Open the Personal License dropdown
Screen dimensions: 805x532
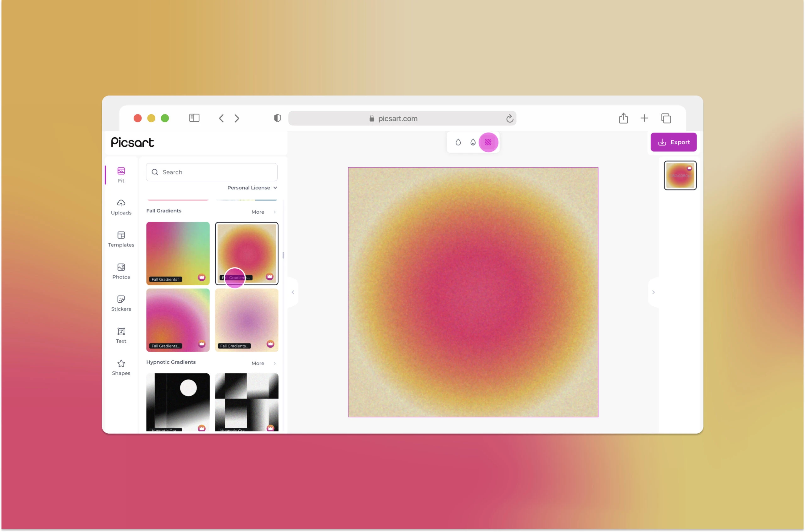[x=252, y=187]
